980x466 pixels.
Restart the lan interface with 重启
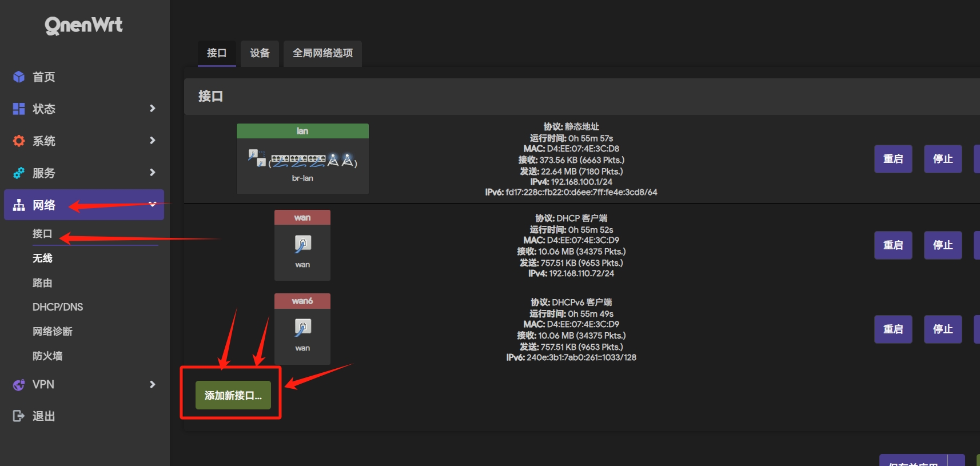893,159
